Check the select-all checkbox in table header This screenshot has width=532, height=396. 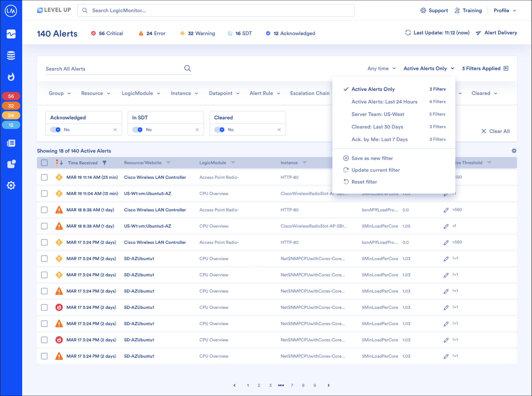(x=44, y=163)
